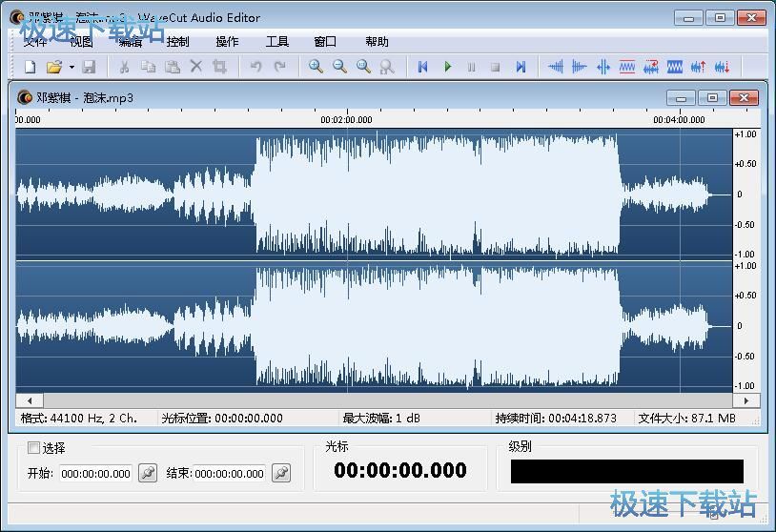The image size is (776, 532).
Task: Click the Zoom out magnifier icon
Action: [x=339, y=67]
